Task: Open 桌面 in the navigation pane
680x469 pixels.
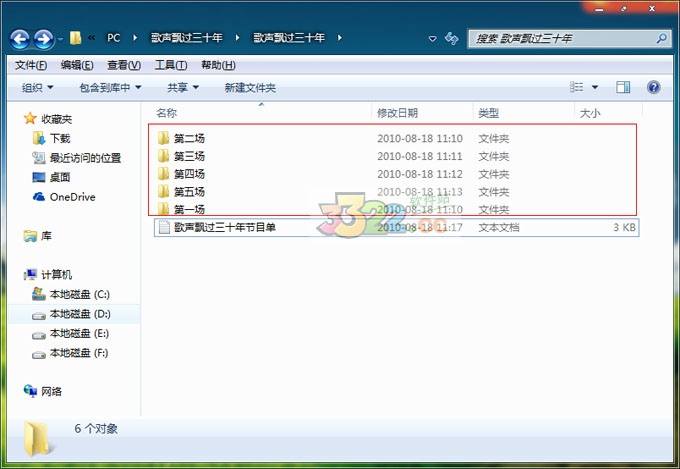Action: tap(52, 177)
